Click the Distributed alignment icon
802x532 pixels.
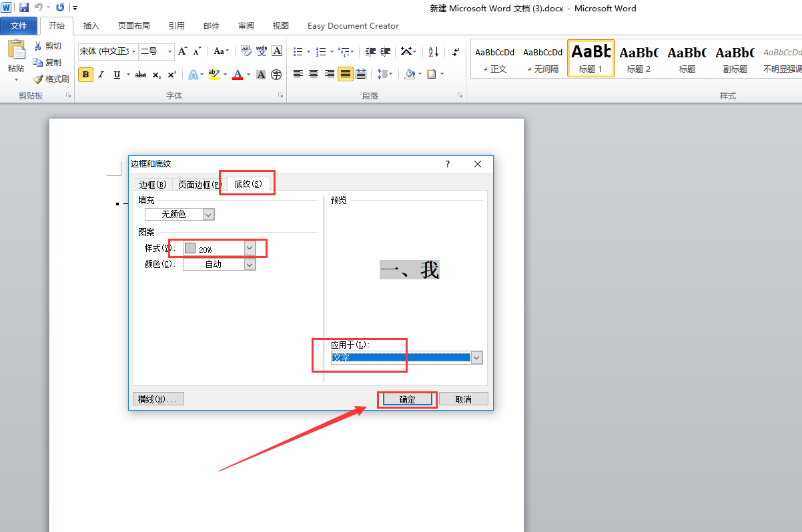pos(361,74)
